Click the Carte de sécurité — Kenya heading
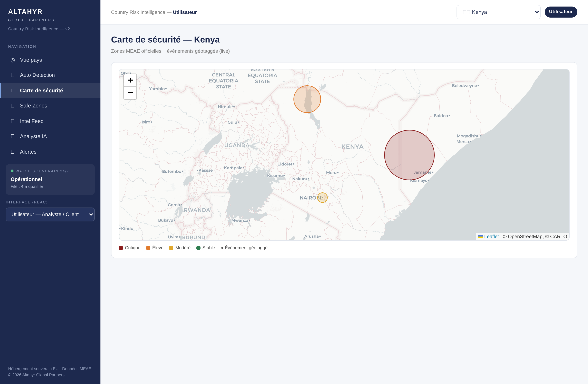Screen dimensions: 588x384 165,40
